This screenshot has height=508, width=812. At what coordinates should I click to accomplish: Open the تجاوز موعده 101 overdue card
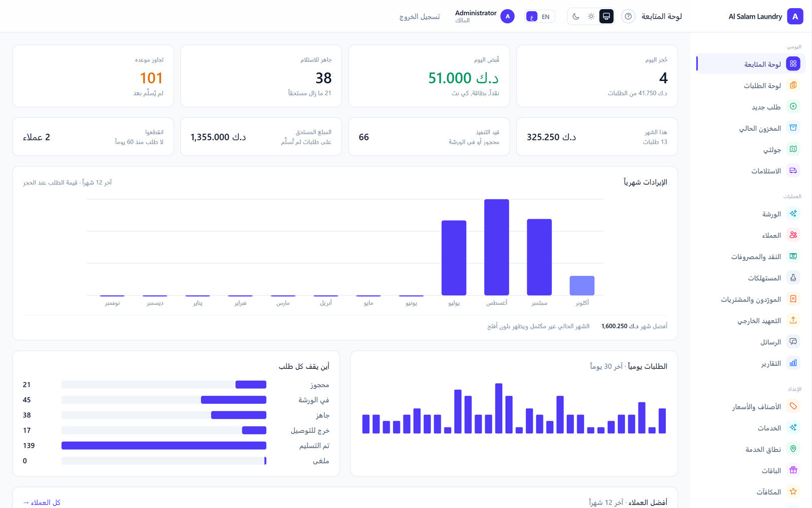coord(93,76)
